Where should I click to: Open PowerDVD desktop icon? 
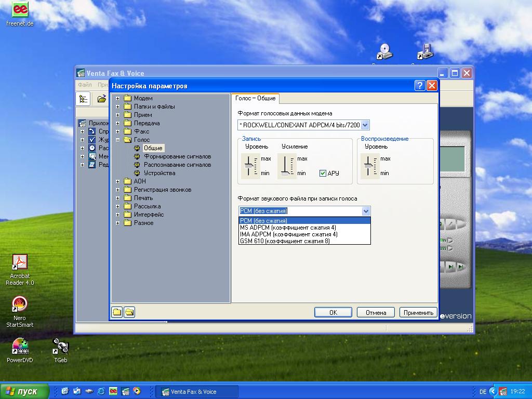click(20, 350)
